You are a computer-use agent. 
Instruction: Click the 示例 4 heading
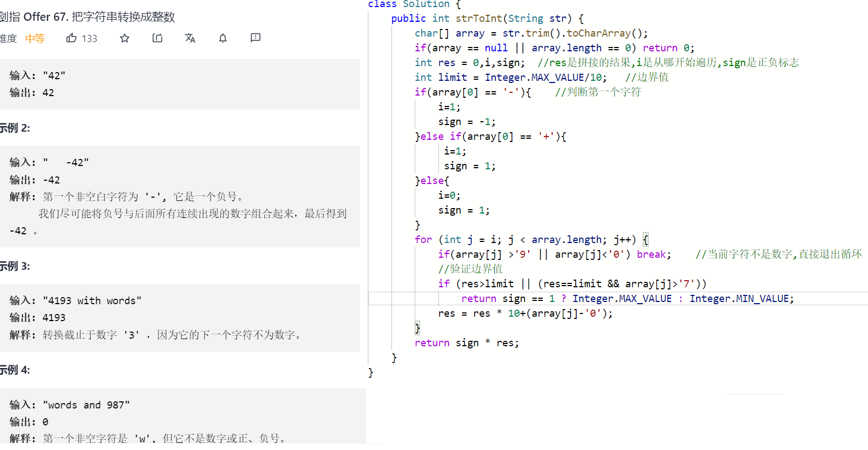15,370
